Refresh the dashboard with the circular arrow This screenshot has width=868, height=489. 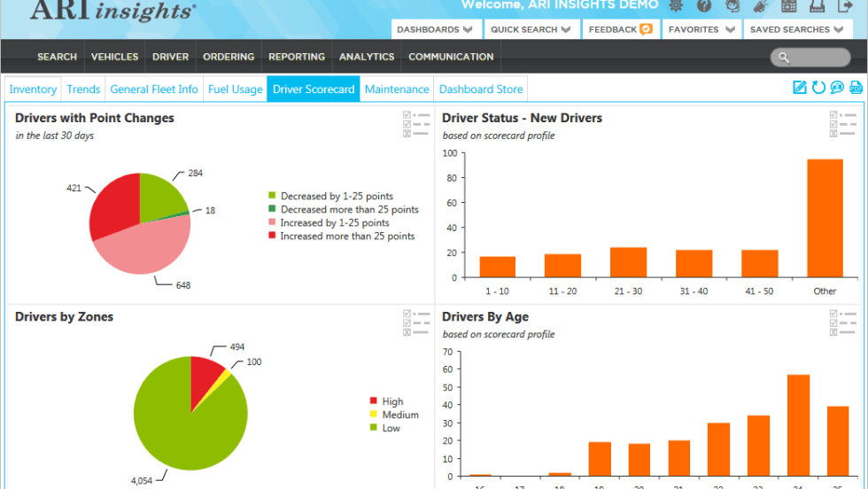pyautogui.click(x=818, y=87)
